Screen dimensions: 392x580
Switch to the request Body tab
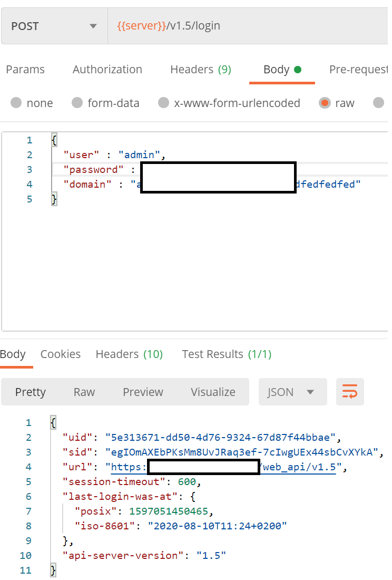[x=281, y=70]
